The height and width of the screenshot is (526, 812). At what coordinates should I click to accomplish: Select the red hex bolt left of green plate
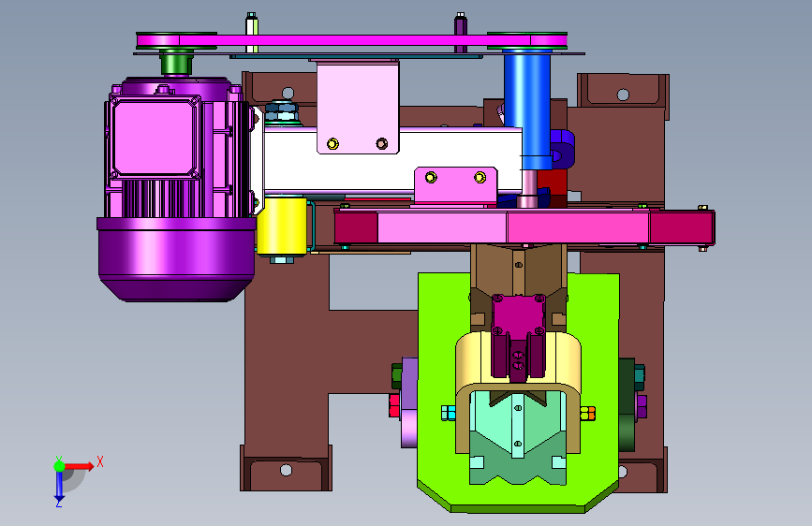point(394,405)
